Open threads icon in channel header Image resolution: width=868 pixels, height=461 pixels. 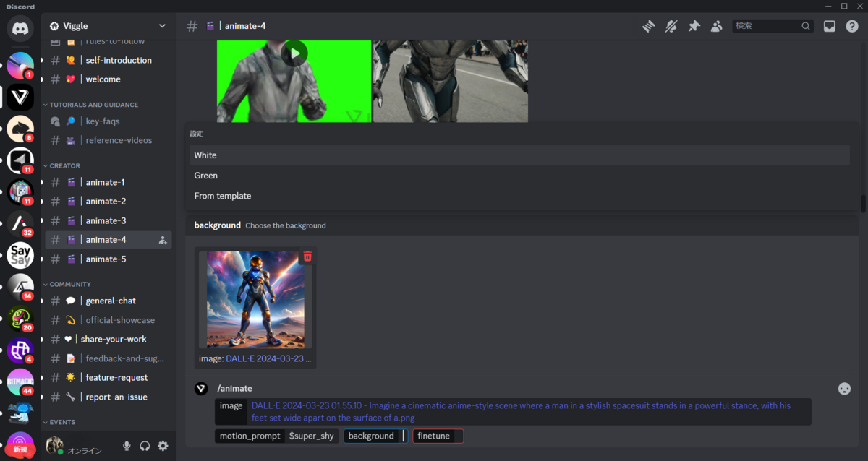649,26
